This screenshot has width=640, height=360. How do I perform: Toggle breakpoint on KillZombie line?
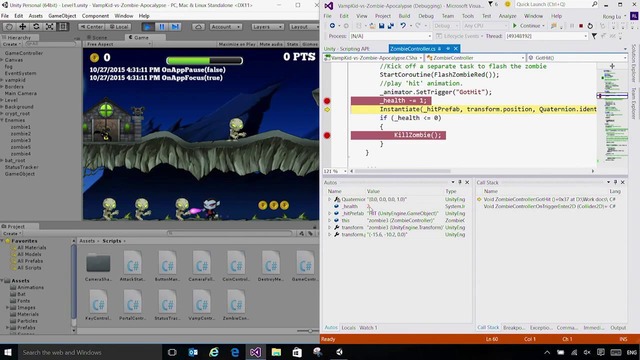coord(327,135)
